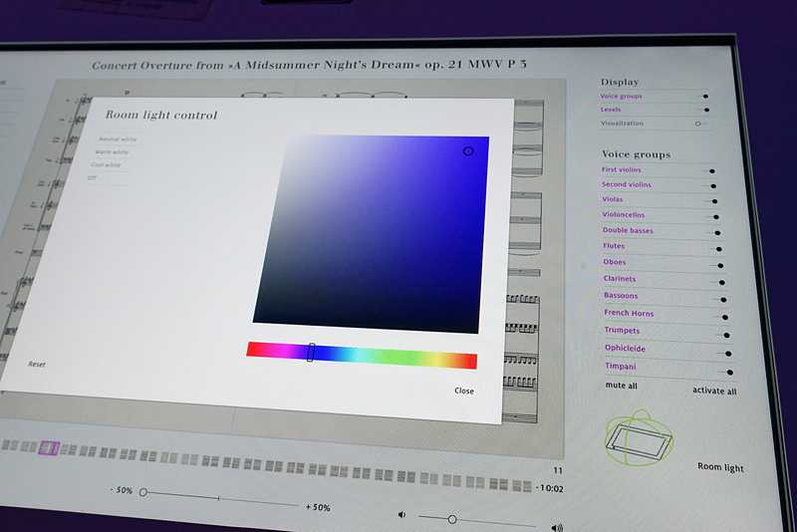Viewport: 797px width, 532px height.
Task: Click the loud volume speaker icon
Action: point(557,528)
